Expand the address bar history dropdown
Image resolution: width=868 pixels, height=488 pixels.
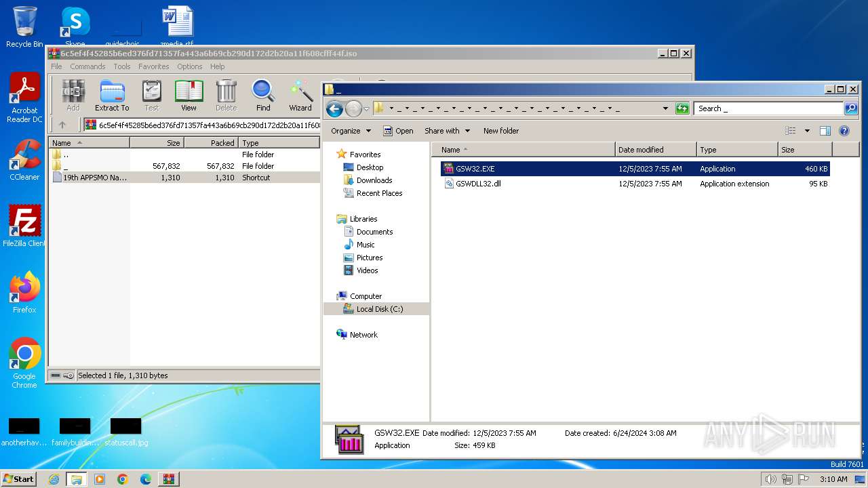click(x=665, y=108)
